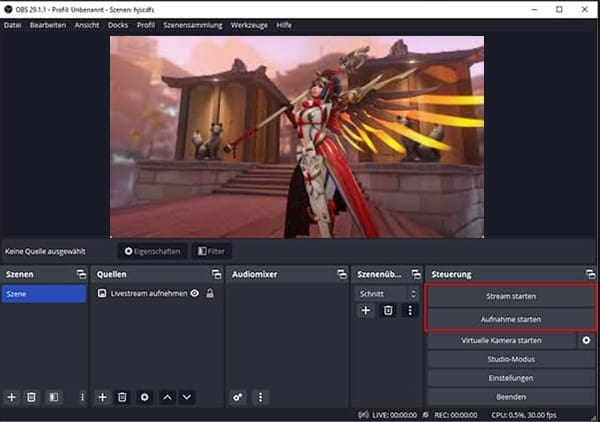
Task: Click 'Keine Quelle ausgewählt' label
Action: pos(45,251)
